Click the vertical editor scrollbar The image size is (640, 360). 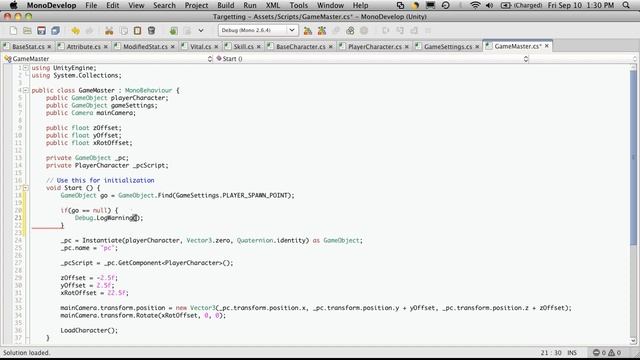633,204
